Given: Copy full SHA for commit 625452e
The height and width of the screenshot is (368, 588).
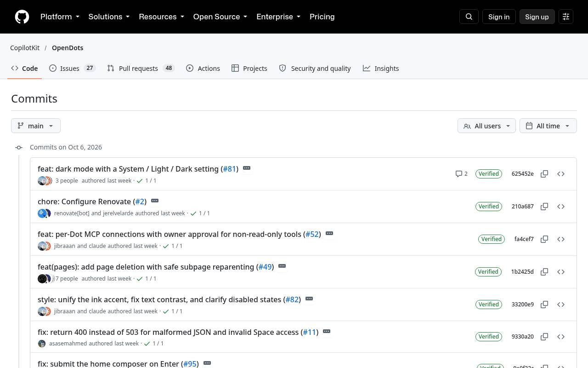Looking at the screenshot, I should coord(544,174).
